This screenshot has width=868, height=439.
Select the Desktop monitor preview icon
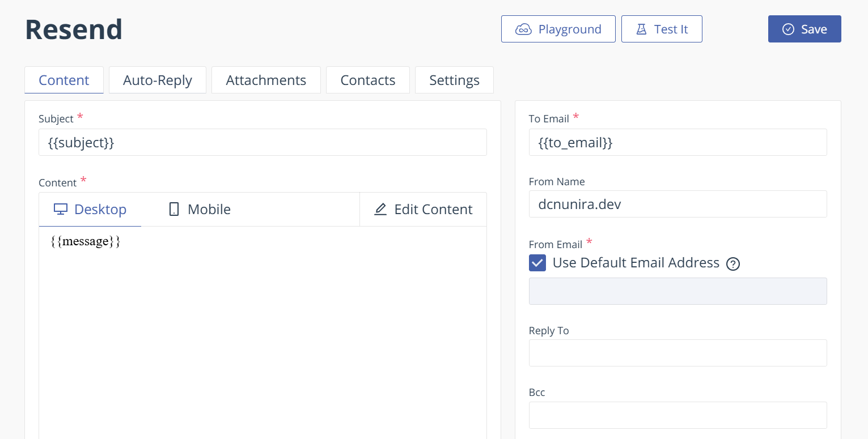pos(60,210)
